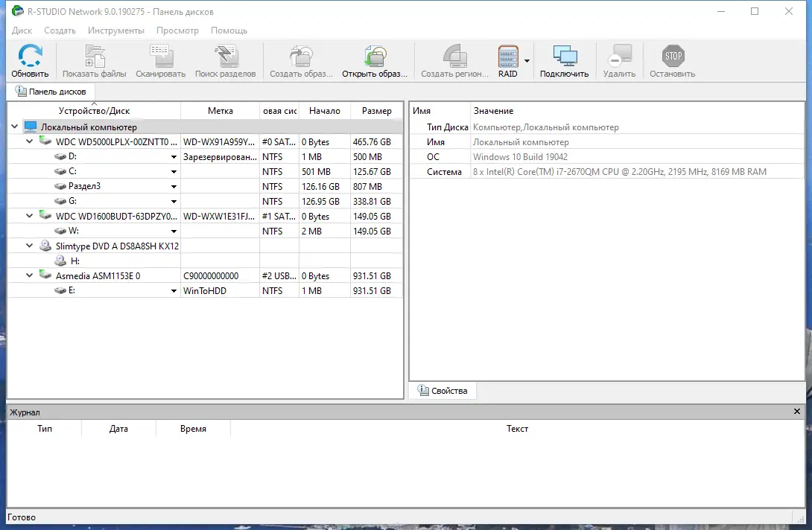Select the Свойства tab
Screen dimensions: 812x530
(443, 391)
